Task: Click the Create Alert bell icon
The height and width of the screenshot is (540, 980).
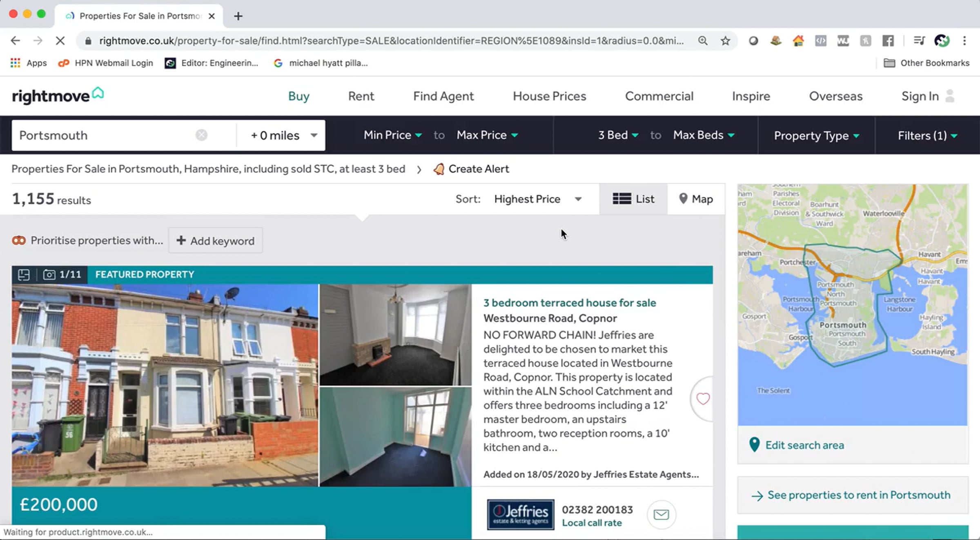Action: click(439, 169)
